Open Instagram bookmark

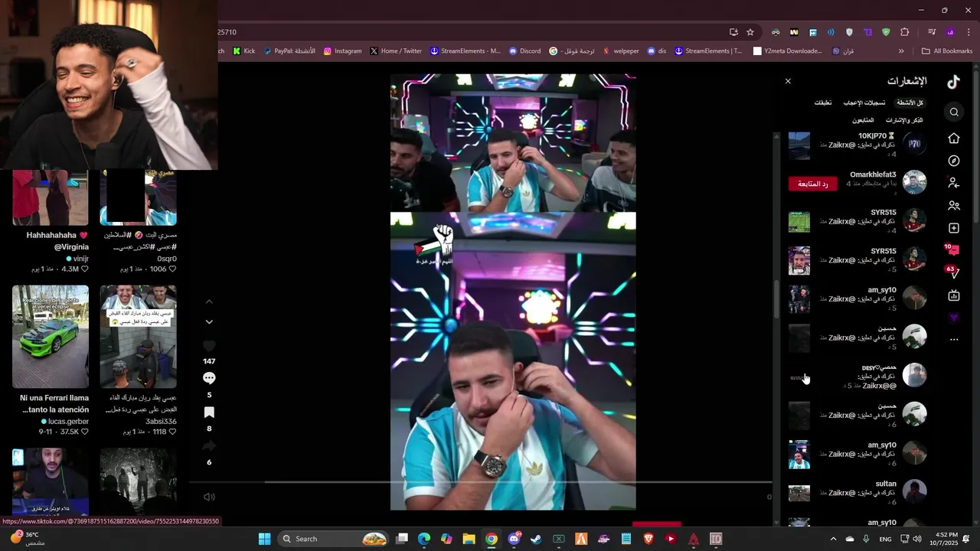coord(342,51)
